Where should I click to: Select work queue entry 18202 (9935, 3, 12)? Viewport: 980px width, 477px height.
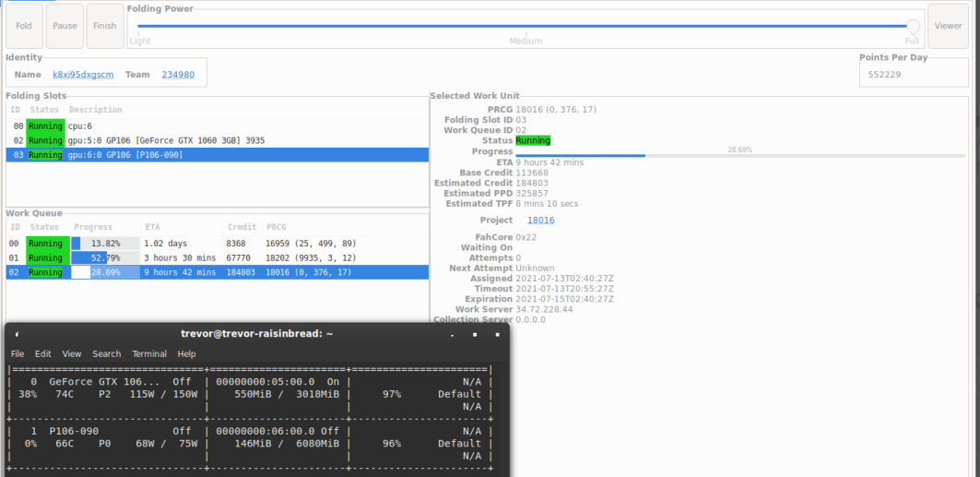pyautogui.click(x=218, y=257)
